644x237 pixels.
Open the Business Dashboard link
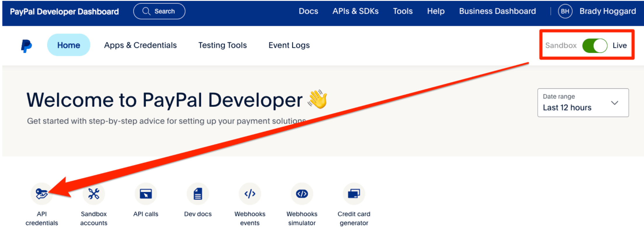(497, 11)
